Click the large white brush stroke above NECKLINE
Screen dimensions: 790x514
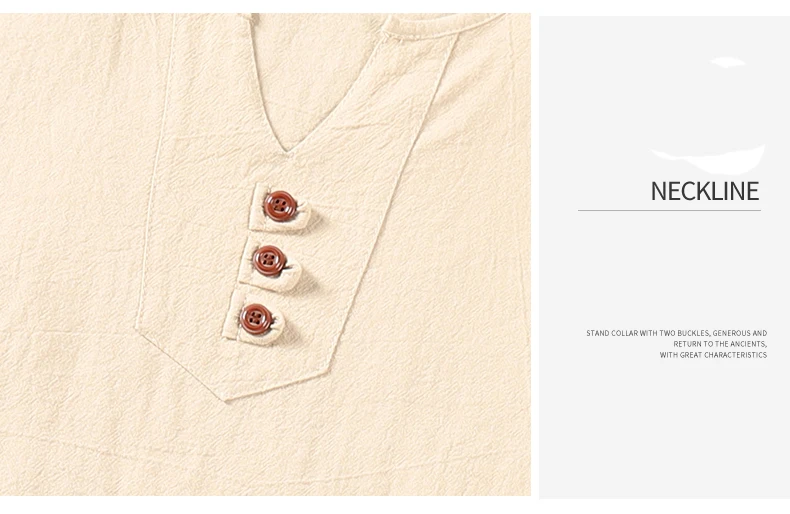pos(709,158)
